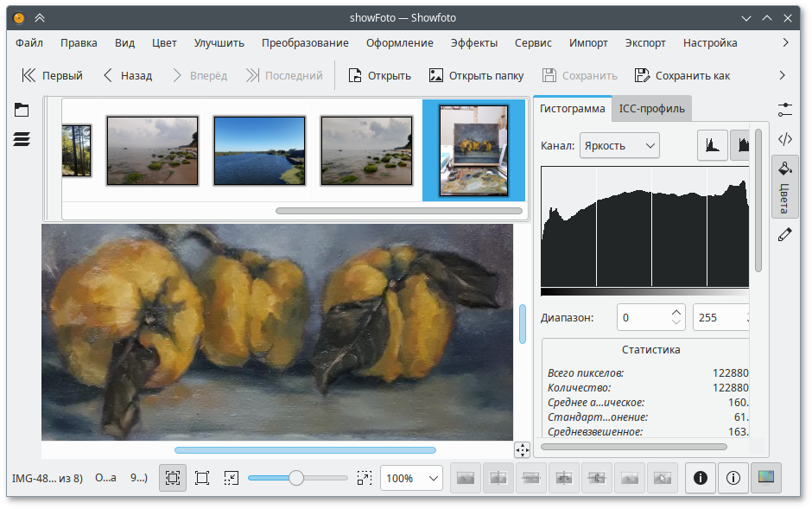Image resolution: width=812 pixels, height=509 pixels.
Task: Open image properties via filled info icon
Action: coord(701,477)
